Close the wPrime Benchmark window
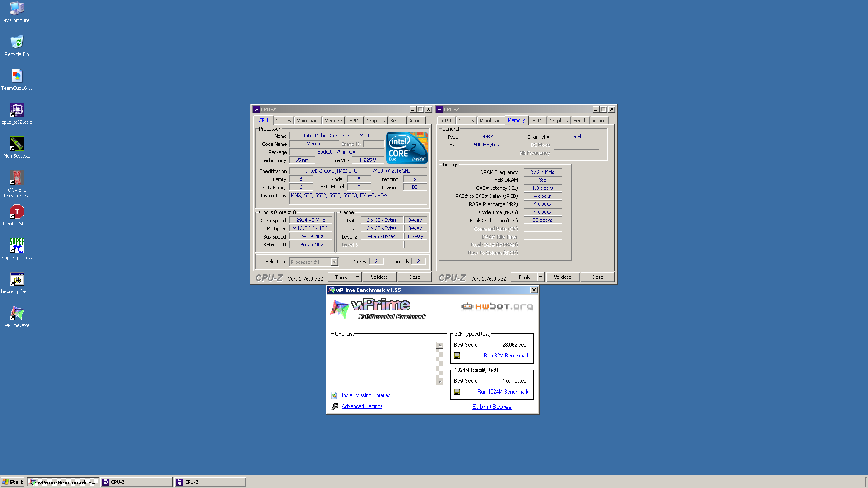This screenshot has height=488, width=868. pyautogui.click(x=533, y=290)
